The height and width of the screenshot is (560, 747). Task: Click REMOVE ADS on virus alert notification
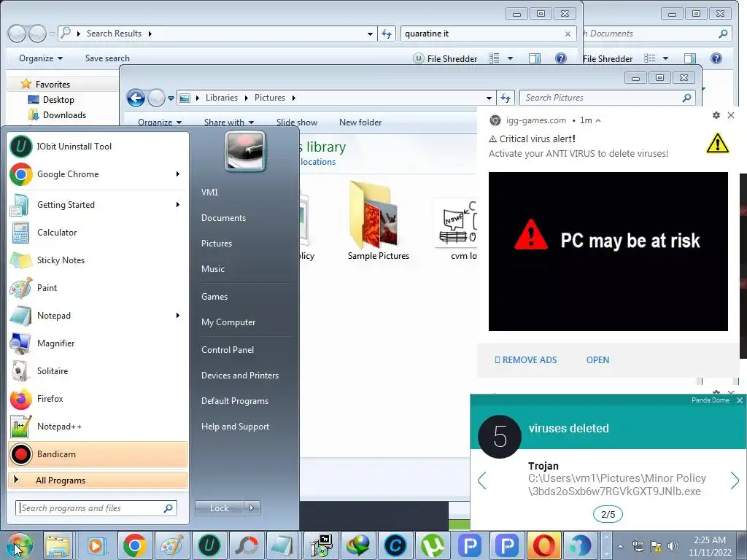pyautogui.click(x=526, y=360)
